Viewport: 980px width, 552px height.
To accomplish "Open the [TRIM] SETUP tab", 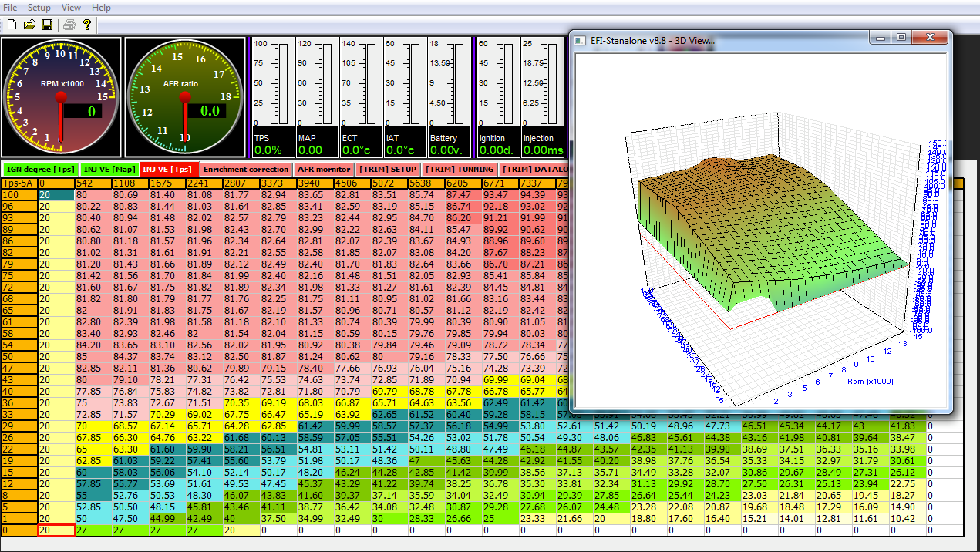I will click(388, 169).
